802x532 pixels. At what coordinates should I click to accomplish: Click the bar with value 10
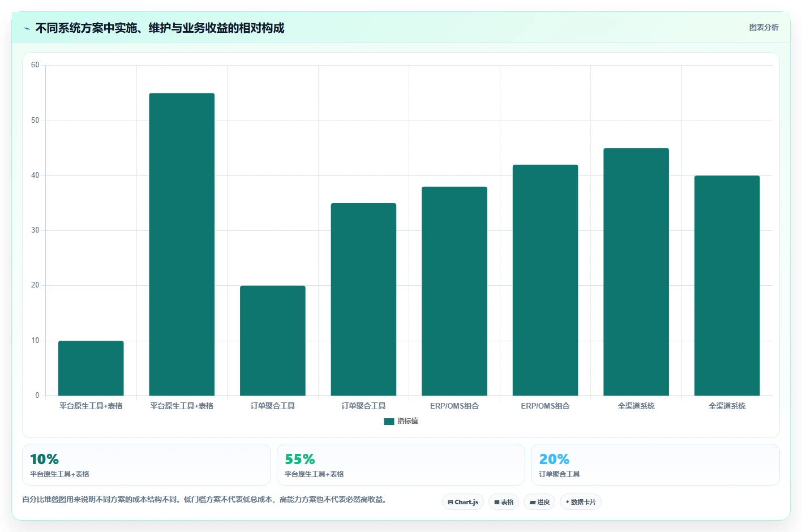pos(91,368)
